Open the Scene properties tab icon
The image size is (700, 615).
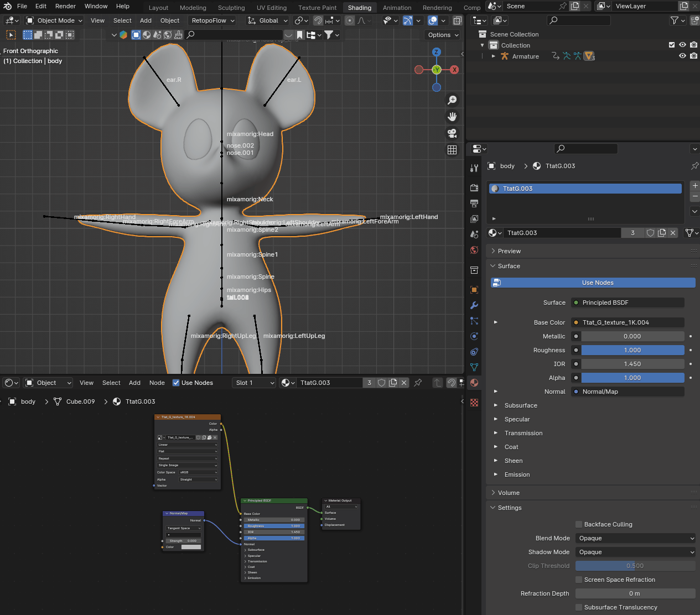coord(474,234)
